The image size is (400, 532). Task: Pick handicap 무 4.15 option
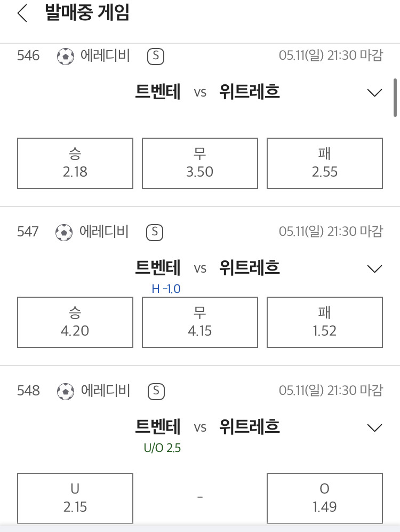click(200, 322)
